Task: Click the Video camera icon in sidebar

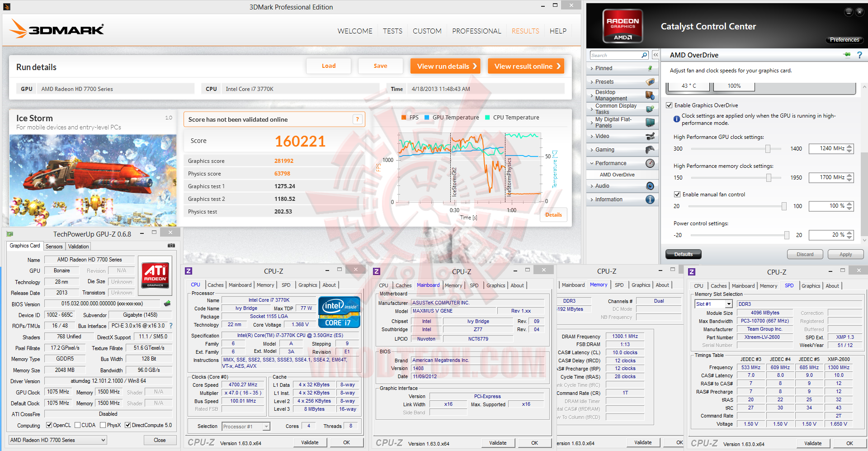Action: 650,136
